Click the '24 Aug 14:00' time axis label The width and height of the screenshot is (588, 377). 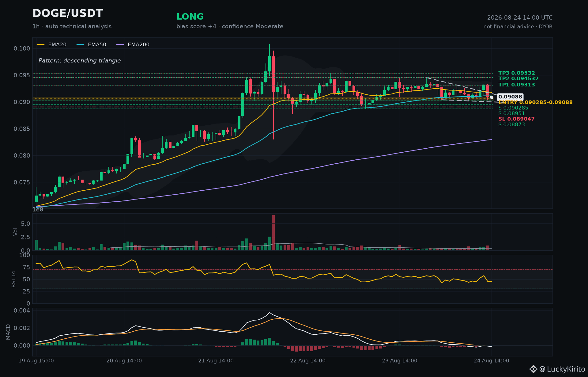[492, 361]
